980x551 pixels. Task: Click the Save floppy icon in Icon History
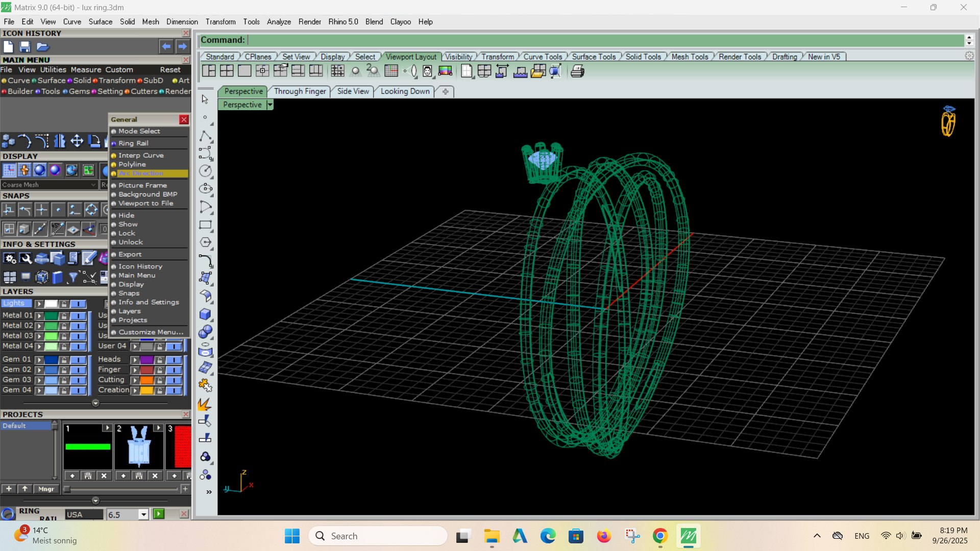pyautogui.click(x=24, y=47)
